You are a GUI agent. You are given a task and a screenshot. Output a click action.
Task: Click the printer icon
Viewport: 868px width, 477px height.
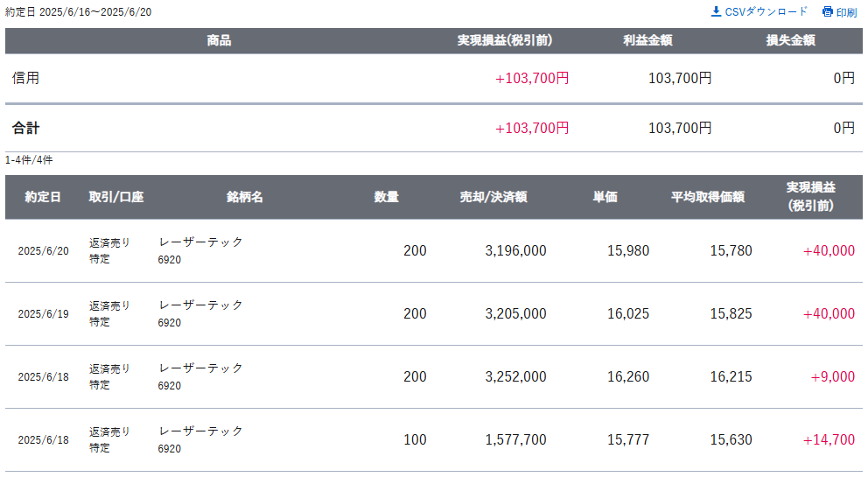pos(828,11)
